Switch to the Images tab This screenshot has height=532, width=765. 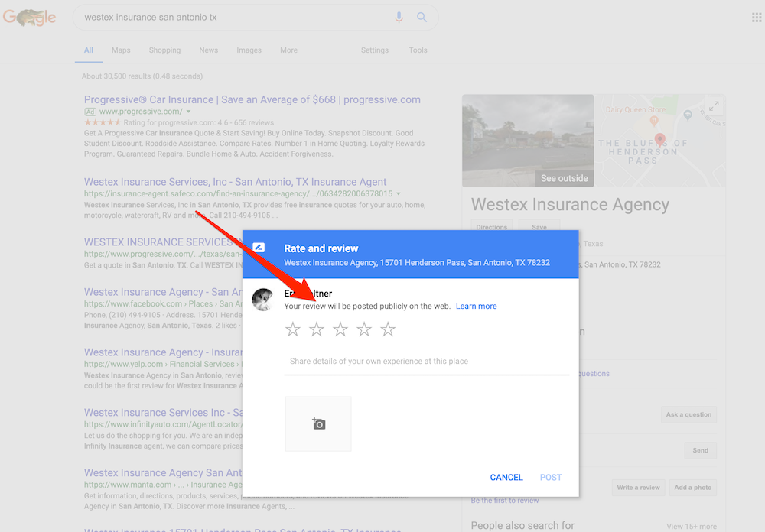pos(249,50)
